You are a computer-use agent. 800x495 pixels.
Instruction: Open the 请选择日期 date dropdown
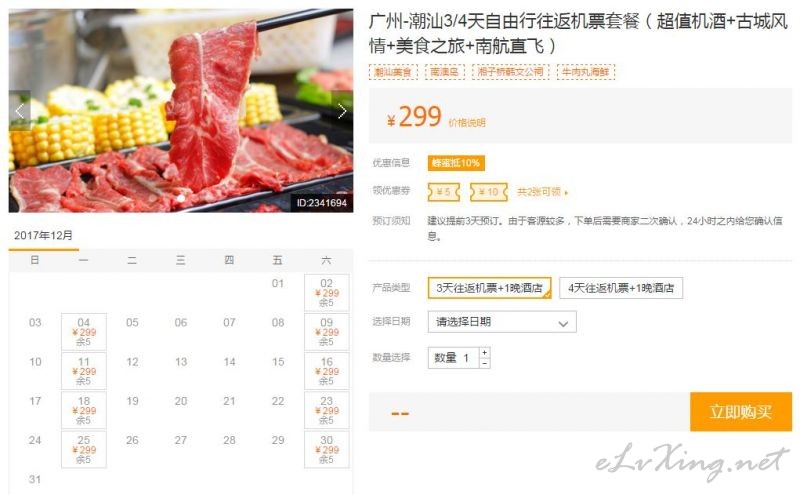[502, 322]
